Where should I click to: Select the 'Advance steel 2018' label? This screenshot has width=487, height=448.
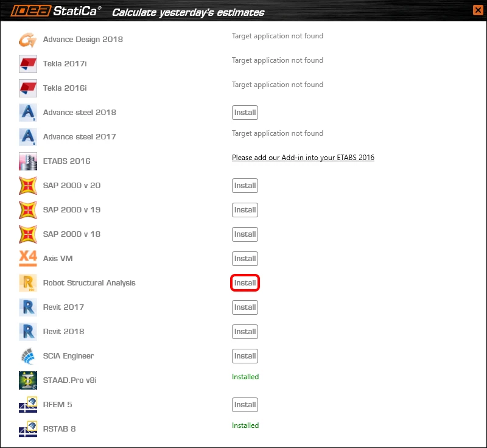[80, 113]
